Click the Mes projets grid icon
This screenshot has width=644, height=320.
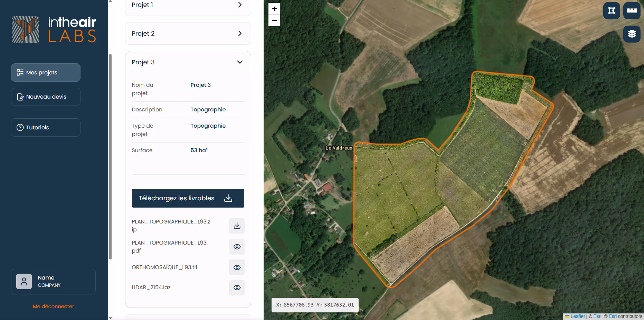[20, 72]
